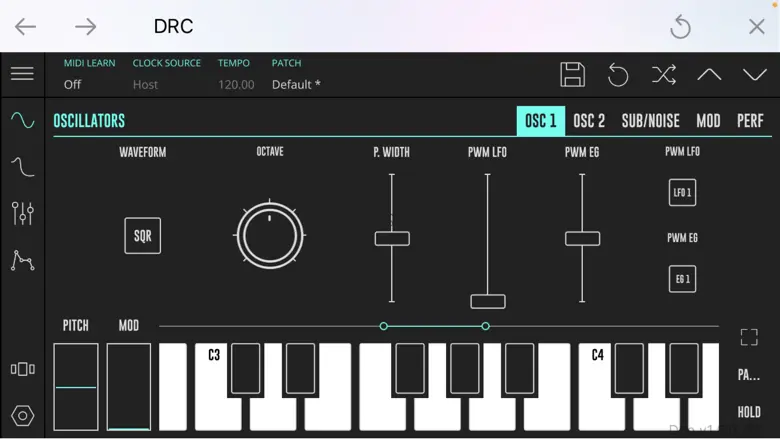Image resolution: width=780 pixels, height=439 pixels.
Task: Toggle the HOLD keyboard option
Action: tap(749, 412)
